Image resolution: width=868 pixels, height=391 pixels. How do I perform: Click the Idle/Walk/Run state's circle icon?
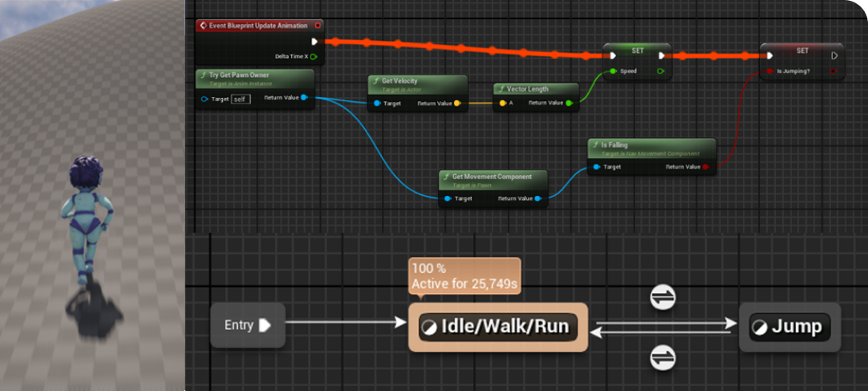[x=429, y=327]
